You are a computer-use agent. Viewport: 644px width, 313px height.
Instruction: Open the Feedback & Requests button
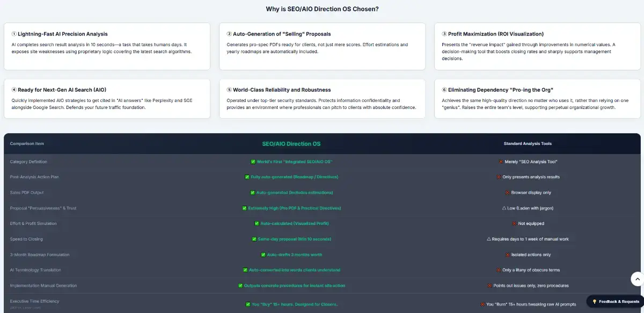615,302
